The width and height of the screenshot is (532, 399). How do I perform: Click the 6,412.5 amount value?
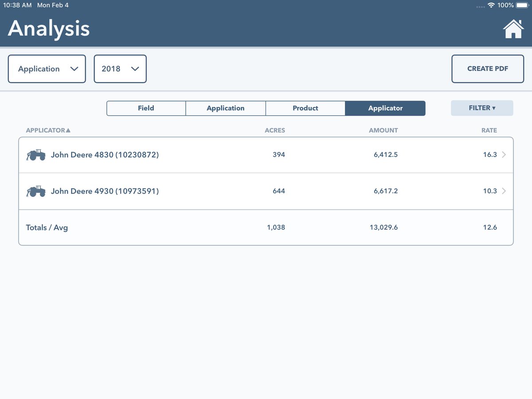coord(386,155)
